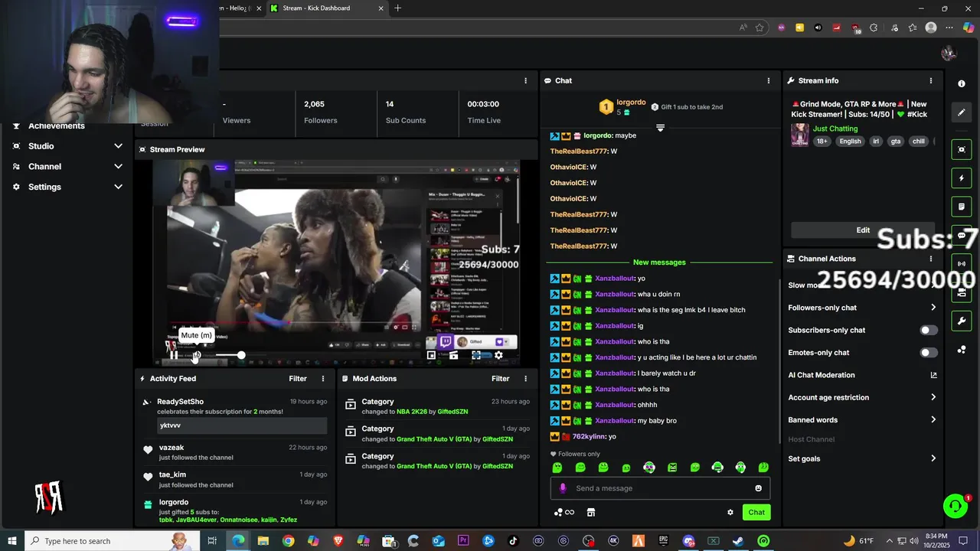
Task: Open the Activity Feed Filter
Action: 298,379
